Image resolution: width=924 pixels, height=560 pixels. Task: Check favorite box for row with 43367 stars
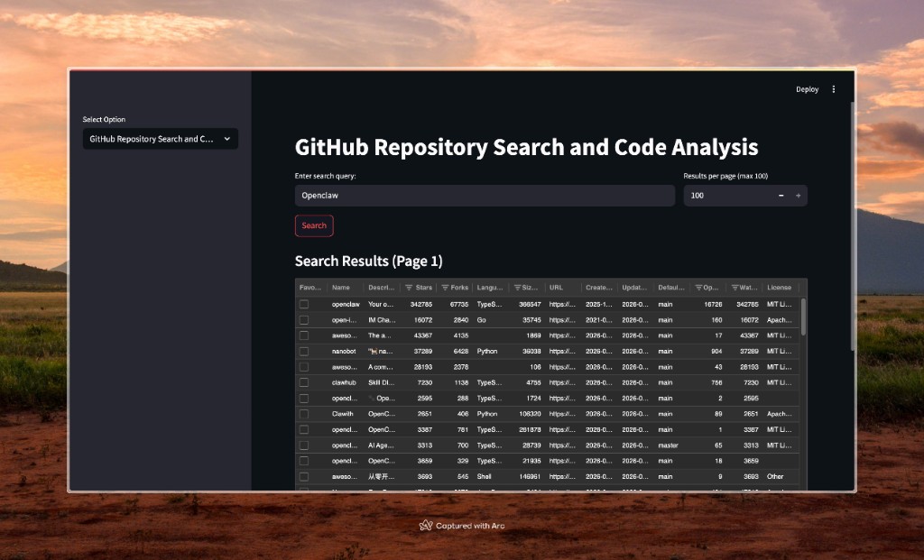[304, 335]
